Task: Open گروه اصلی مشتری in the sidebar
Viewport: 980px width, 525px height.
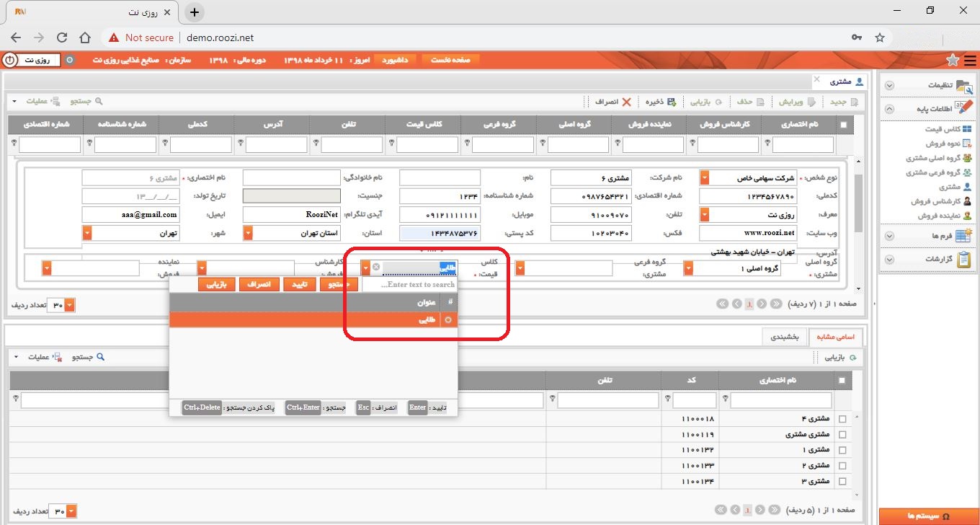Action: pyautogui.click(x=939, y=158)
